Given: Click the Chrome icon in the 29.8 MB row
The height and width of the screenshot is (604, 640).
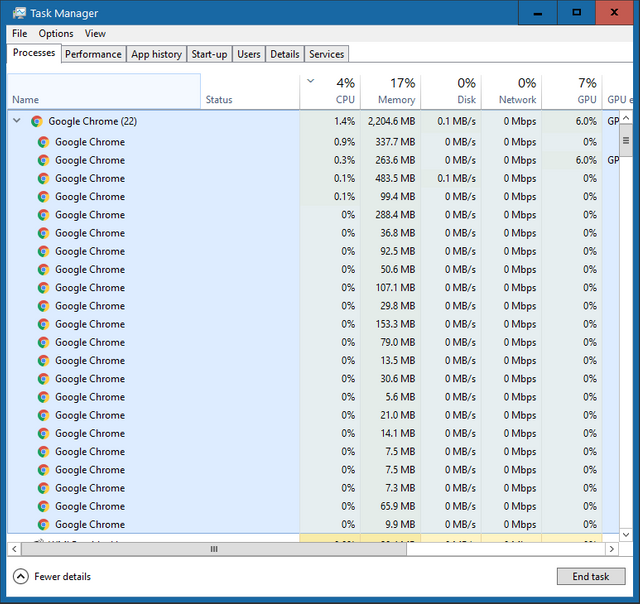Looking at the screenshot, I should [43, 306].
